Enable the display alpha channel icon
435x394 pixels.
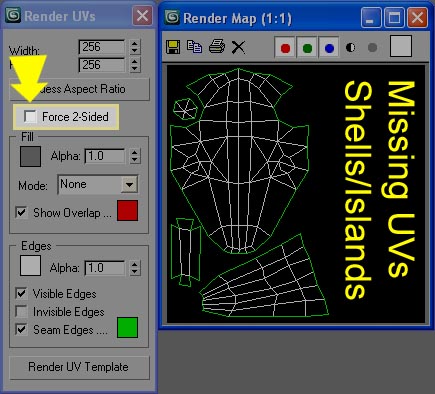coord(350,48)
